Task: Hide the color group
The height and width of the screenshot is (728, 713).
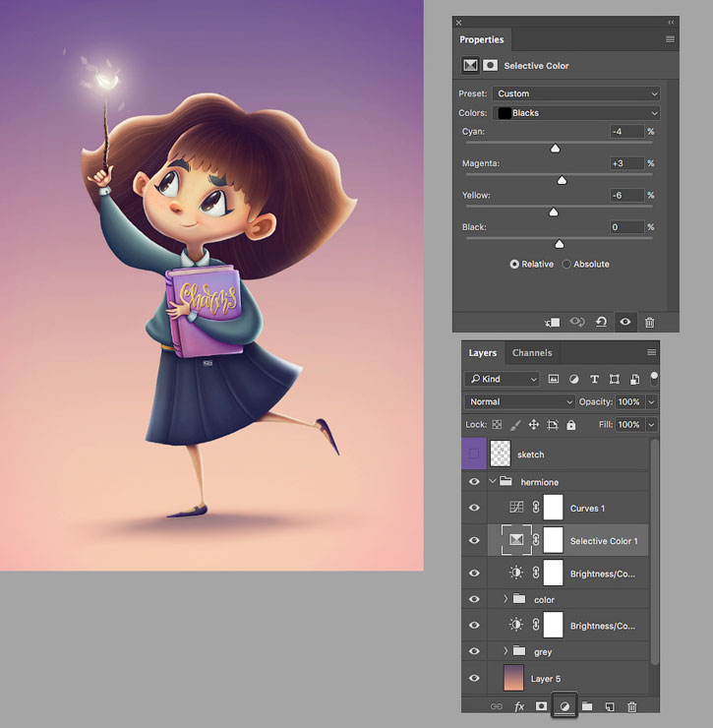Action: [x=474, y=599]
